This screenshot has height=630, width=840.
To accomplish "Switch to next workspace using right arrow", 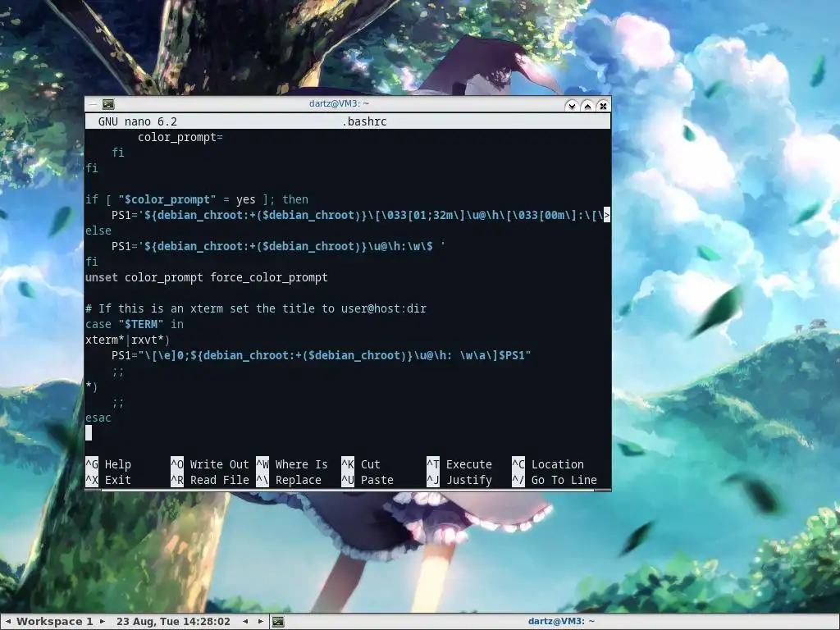I will point(103,622).
